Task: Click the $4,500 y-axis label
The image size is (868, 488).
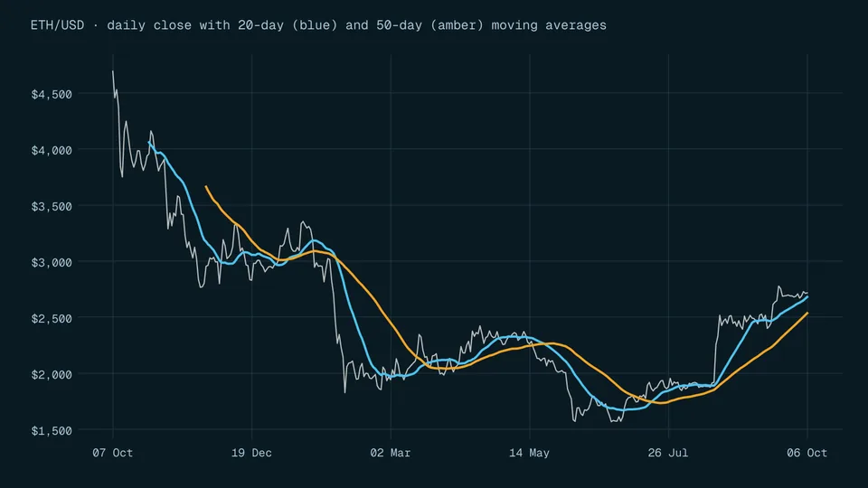Action: tap(52, 95)
